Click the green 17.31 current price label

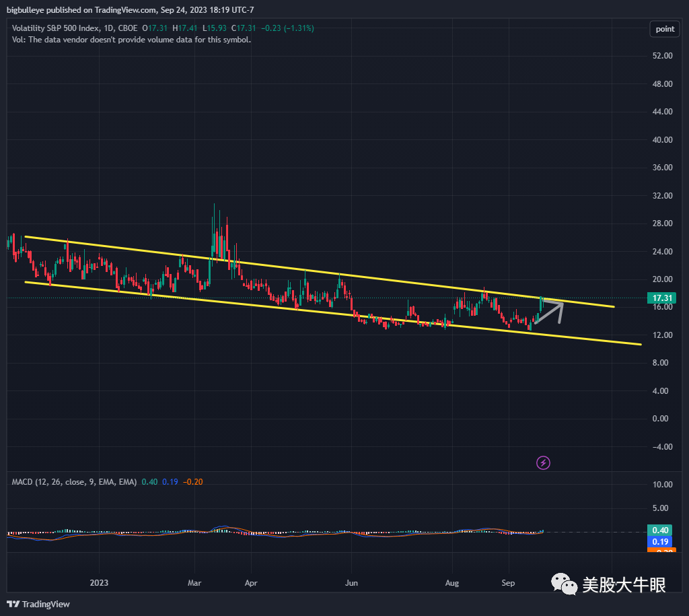click(x=664, y=298)
